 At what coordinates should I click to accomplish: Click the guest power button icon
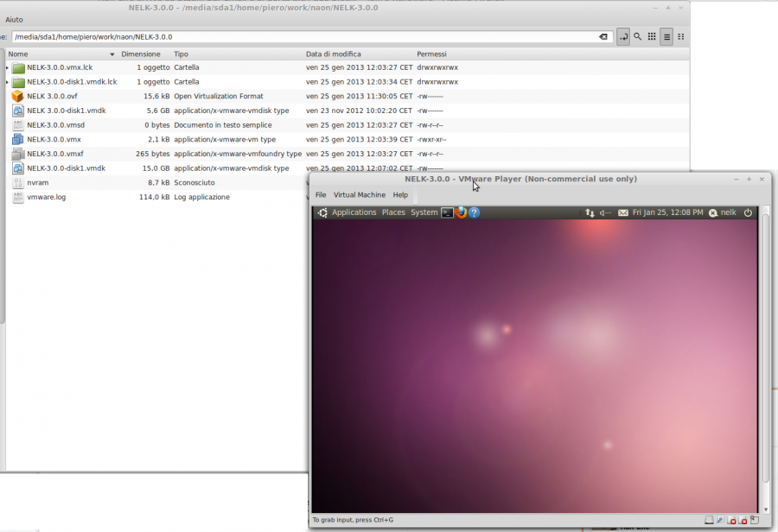point(748,212)
